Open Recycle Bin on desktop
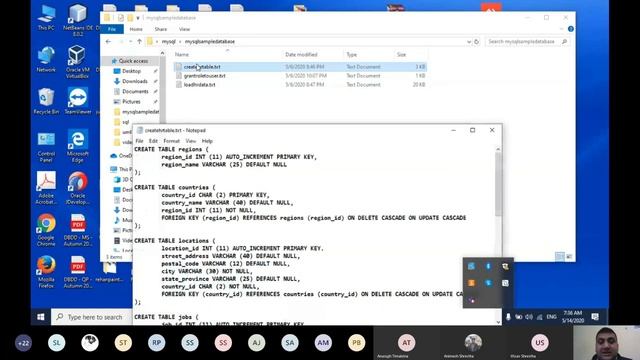 click(46, 101)
